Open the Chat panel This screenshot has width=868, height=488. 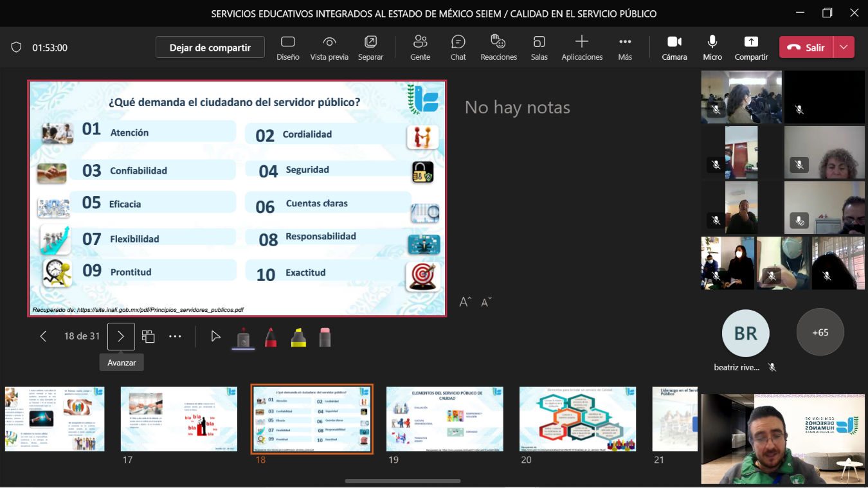458,48
